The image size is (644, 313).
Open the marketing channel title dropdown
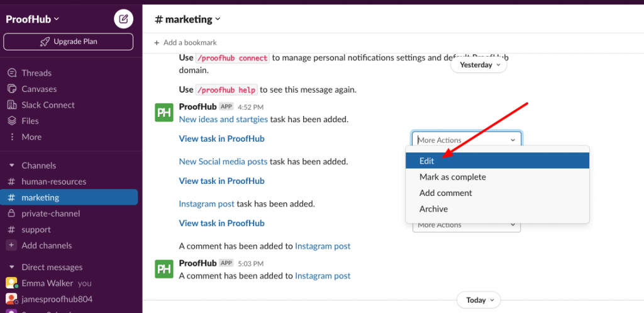pyautogui.click(x=187, y=20)
